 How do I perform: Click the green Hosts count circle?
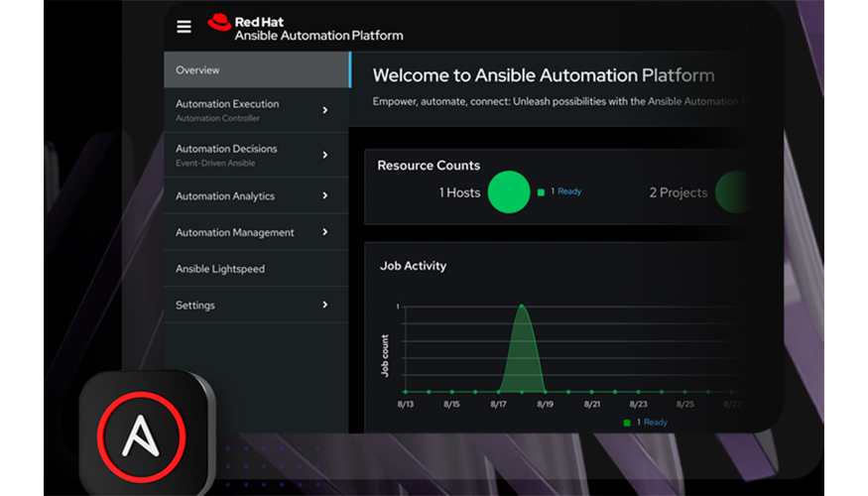(509, 192)
